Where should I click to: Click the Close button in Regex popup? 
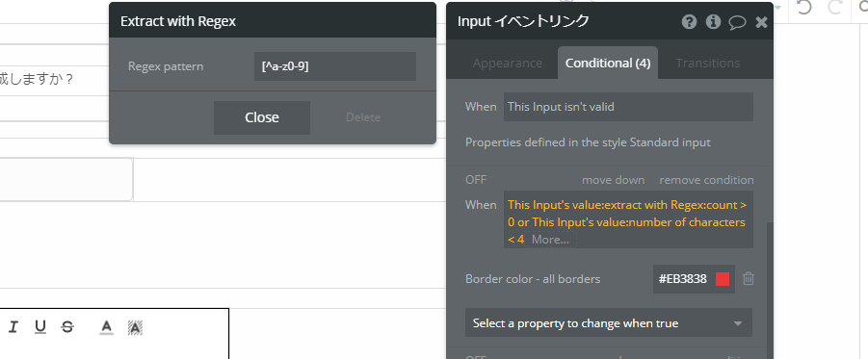pyautogui.click(x=262, y=117)
